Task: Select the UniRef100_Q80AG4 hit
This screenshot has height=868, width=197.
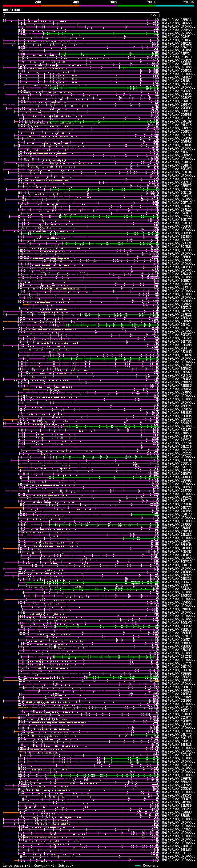Action: point(177,389)
